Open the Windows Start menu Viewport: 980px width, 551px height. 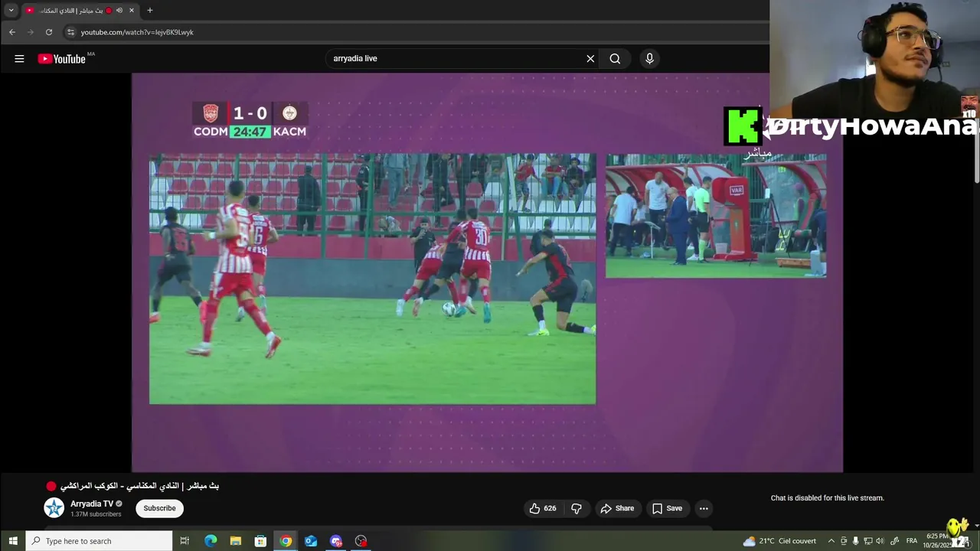(x=13, y=541)
